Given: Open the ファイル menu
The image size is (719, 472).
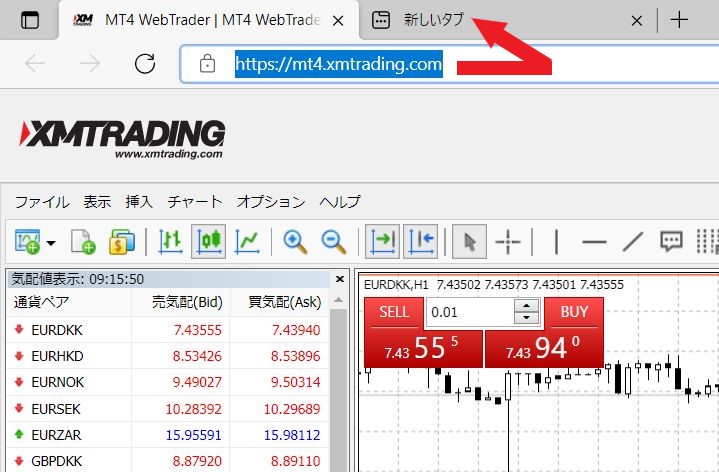Looking at the screenshot, I should [42, 201].
